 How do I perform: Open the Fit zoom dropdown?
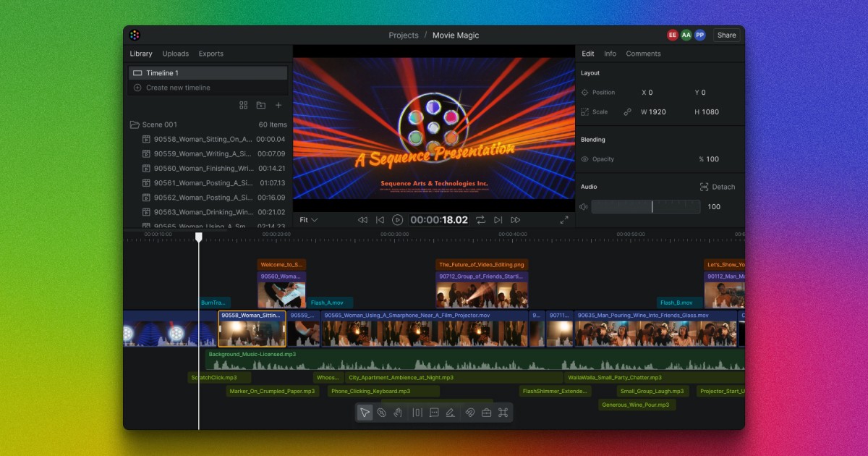[309, 220]
